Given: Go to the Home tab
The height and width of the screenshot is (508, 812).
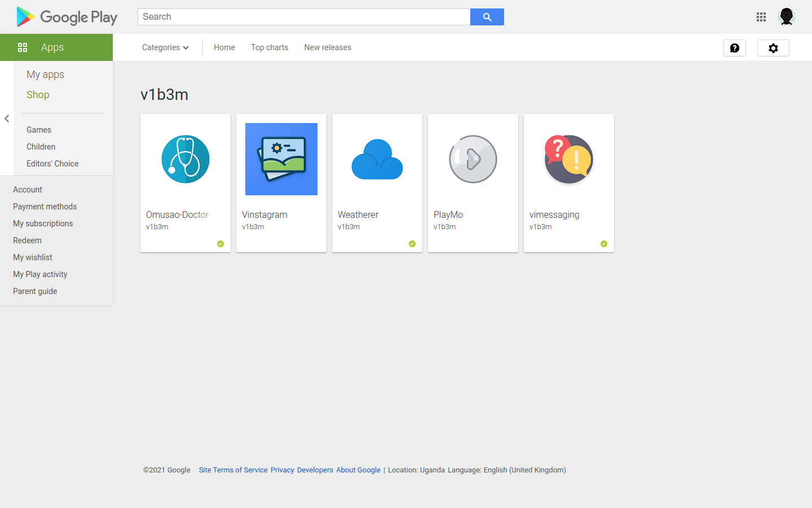Looking at the screenshot, I should pyautogui.click(x=224, y=47).
